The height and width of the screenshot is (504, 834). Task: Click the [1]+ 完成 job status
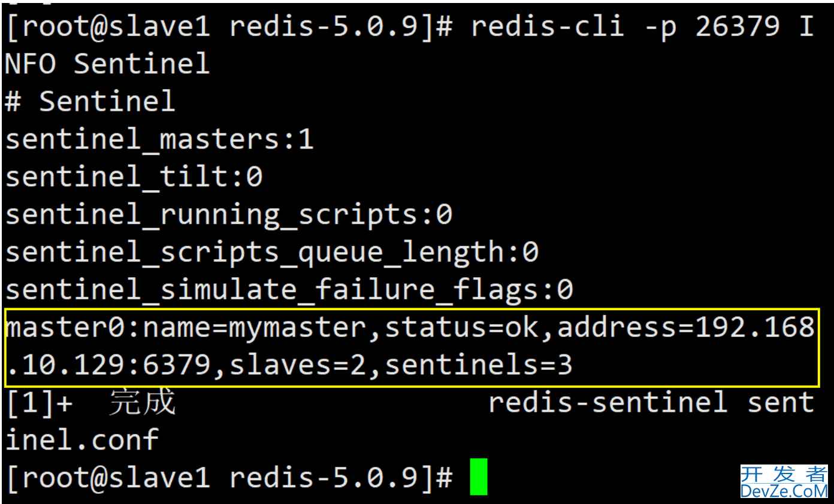pyautogui.click(x=90, y=402)
